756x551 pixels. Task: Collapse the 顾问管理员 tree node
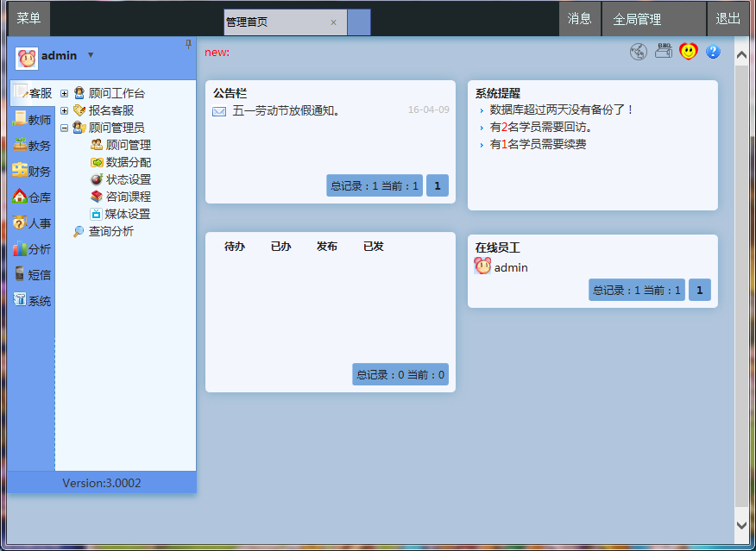(x=64, y=128)
